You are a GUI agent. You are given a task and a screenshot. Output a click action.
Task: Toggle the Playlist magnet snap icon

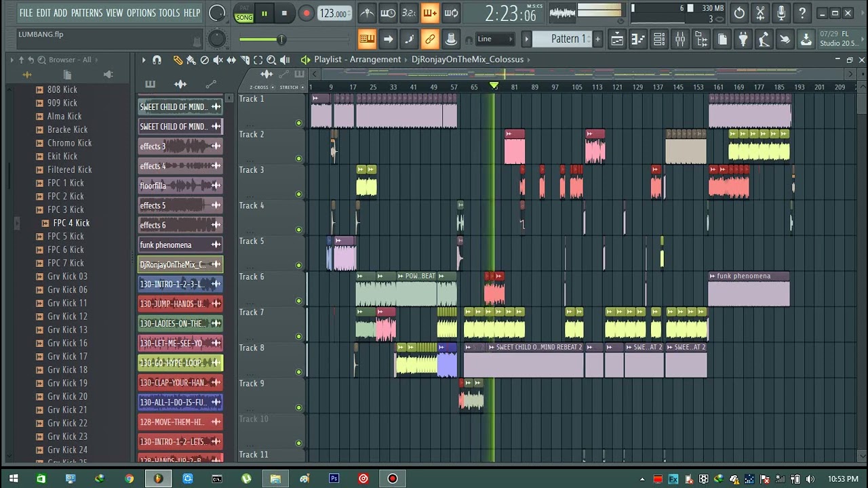coord(157,60)
